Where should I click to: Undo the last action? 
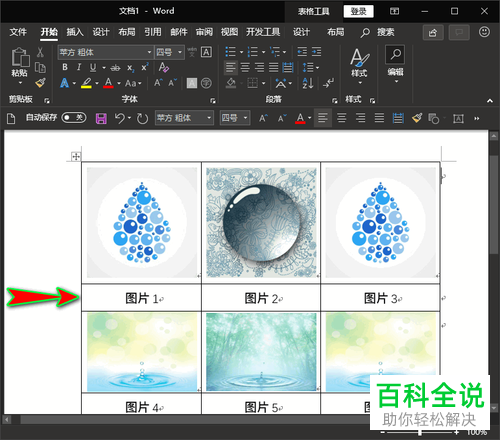(x=120, y=118)
